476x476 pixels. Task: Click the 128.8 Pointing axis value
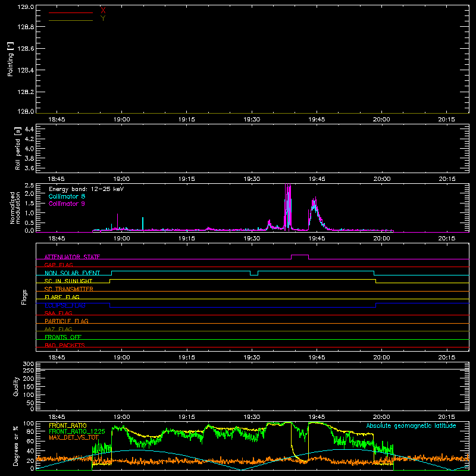[26, 27]
